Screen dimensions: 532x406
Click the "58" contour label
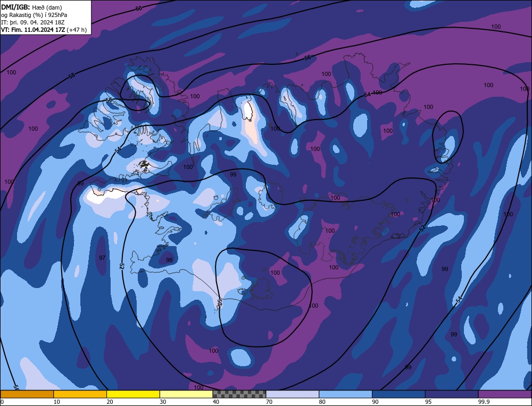(72, 75)
